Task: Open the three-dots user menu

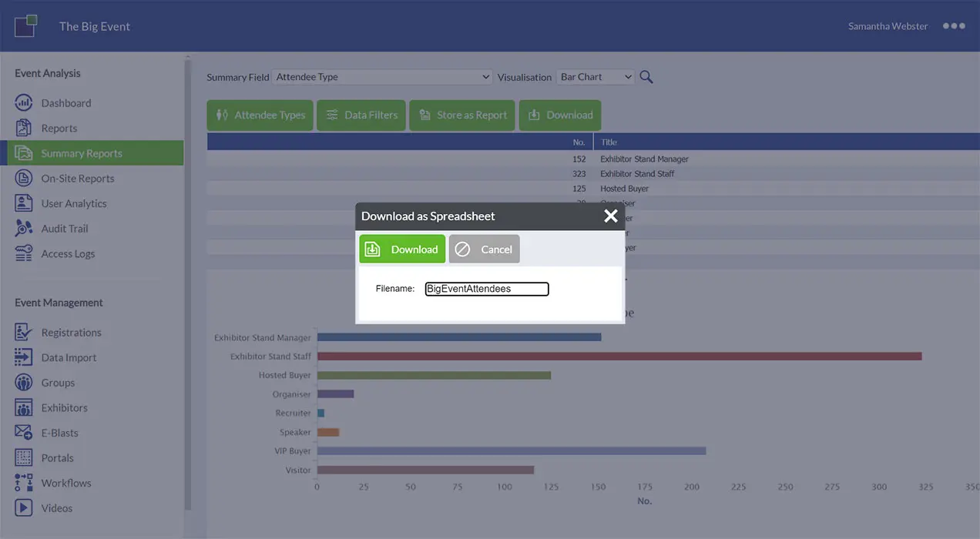Action: tap(953, 26)
